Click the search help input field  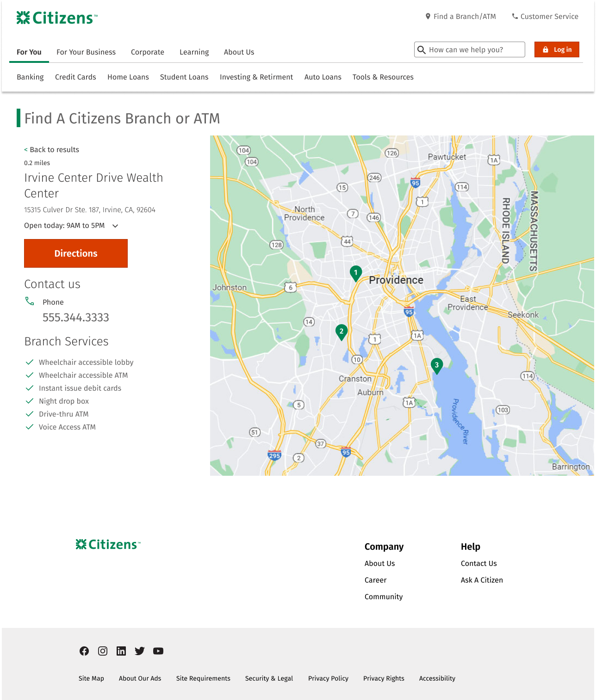click(x=474, y=49)
